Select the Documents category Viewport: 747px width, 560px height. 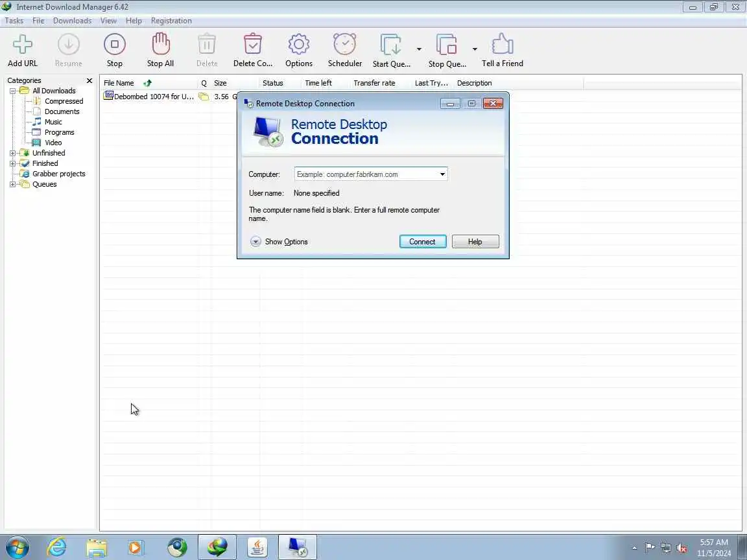tap(62, 111)
